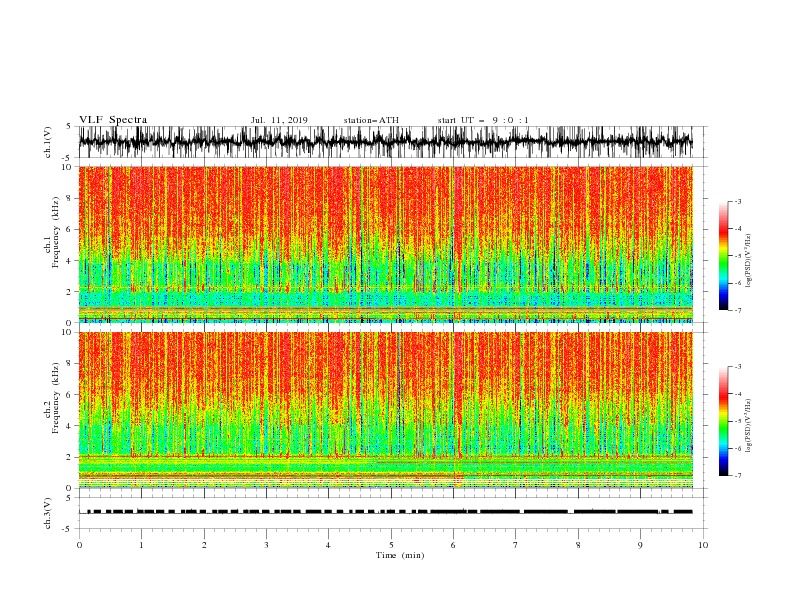The height and width of the screenshot is (612, 792).
Task: Click the time axis tick "1"
Action: (x=141, y=545)
